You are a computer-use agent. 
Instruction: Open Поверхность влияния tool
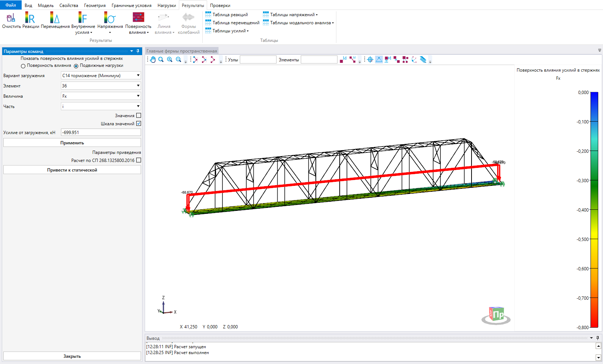138,23
